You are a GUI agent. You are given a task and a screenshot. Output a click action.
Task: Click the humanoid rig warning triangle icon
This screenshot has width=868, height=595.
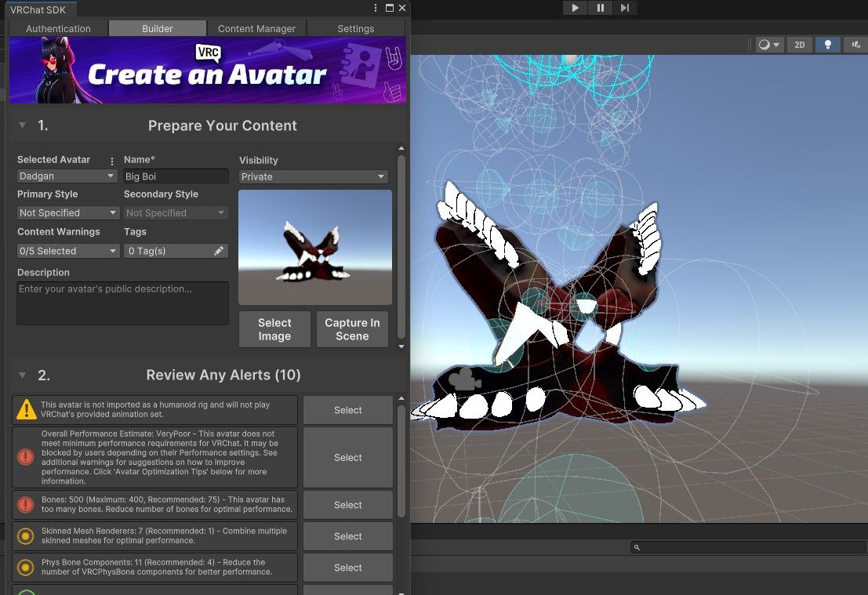pos(26,409)
